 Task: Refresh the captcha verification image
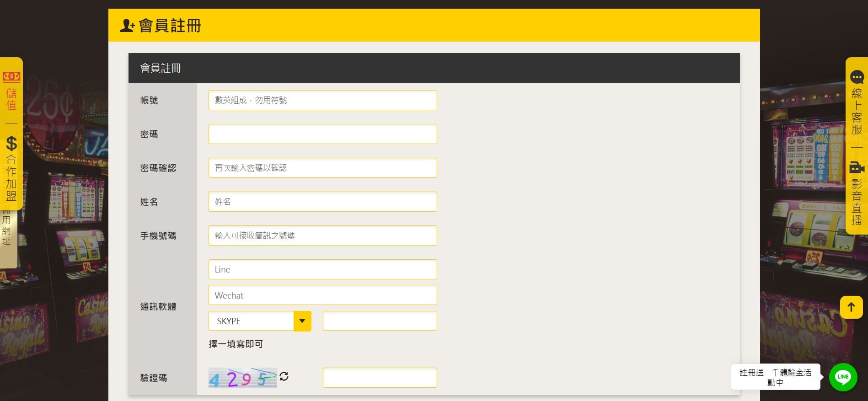(x=284, y=376)
